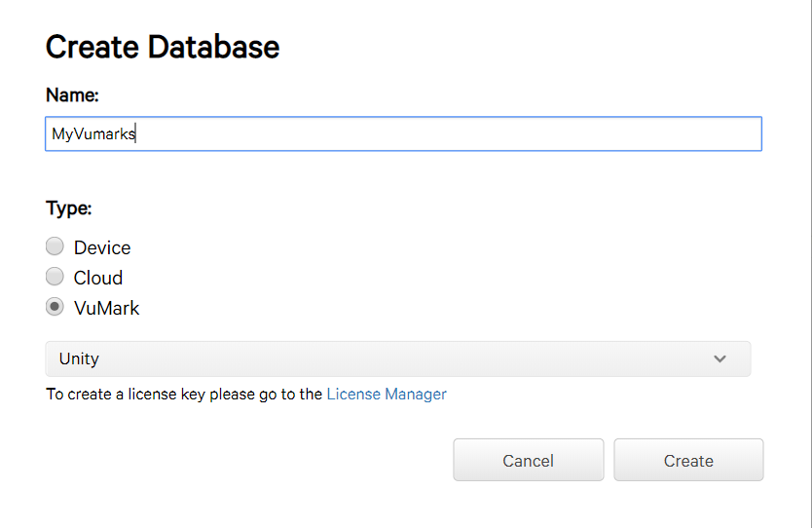
Task: Click the Create Database heading
Action: tap(163, 47)
